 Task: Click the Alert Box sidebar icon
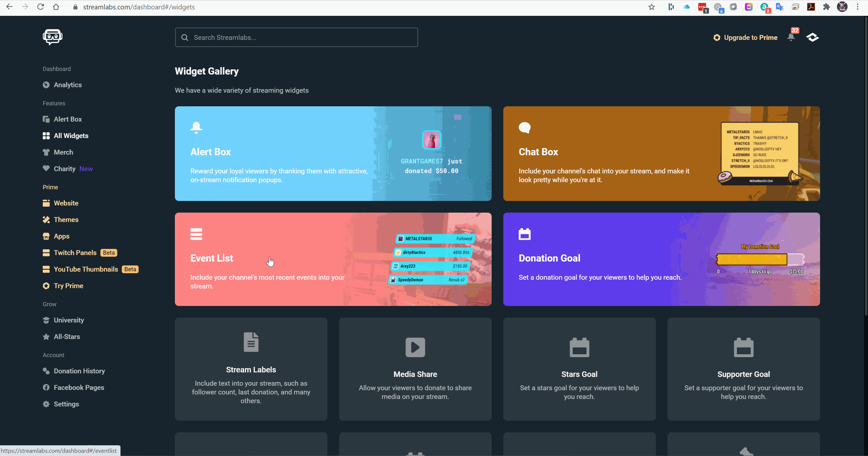tap(46, 119)
